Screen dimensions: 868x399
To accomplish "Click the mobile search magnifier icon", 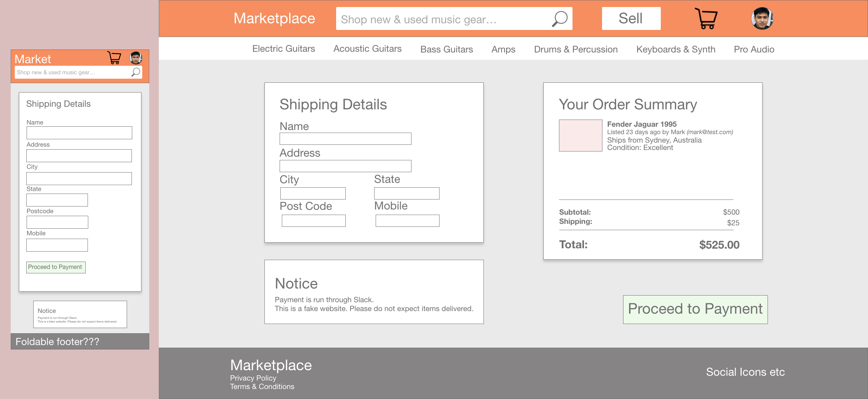I will [136, 72].
